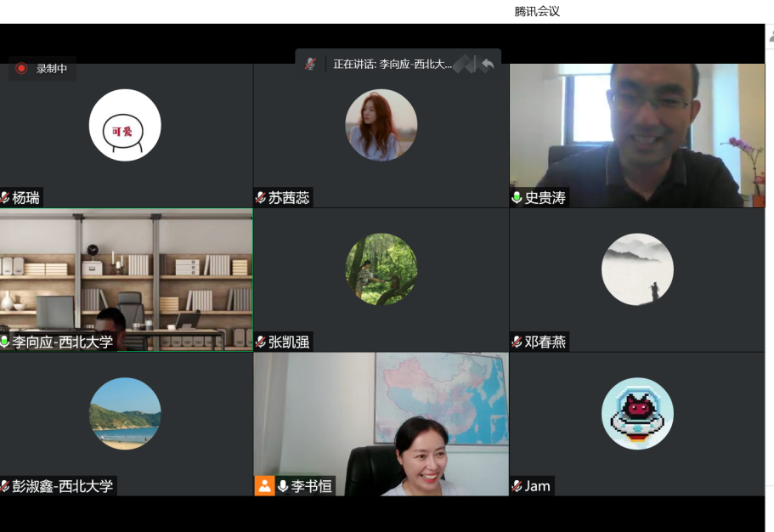774x532 pixels.
Task: Click the green microphone icon next to 史贵涛
Action: point(517,198)
